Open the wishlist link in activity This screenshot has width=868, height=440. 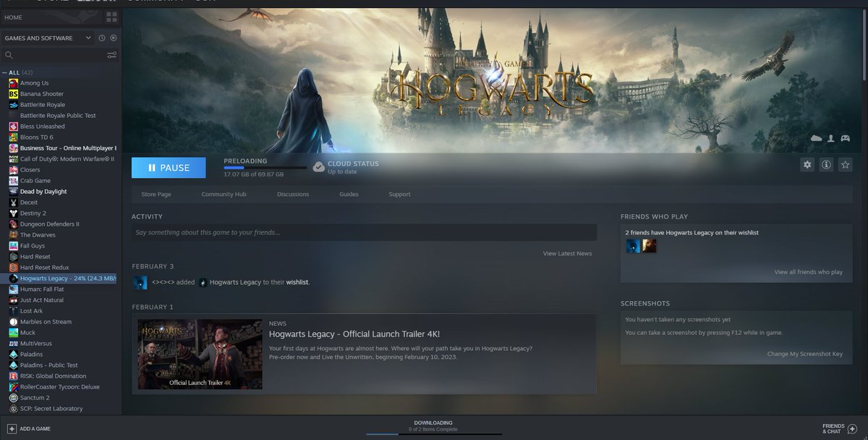pos(297,282)
